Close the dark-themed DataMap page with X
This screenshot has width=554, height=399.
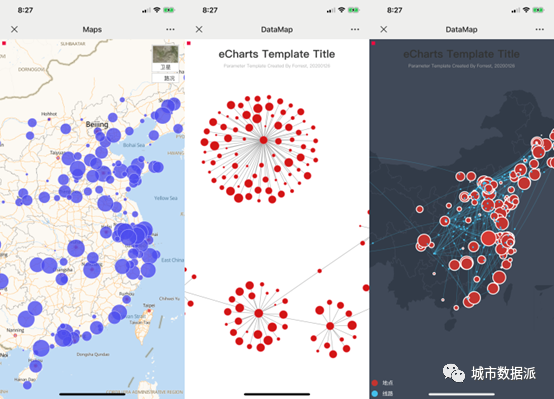[x=384, y=29]
